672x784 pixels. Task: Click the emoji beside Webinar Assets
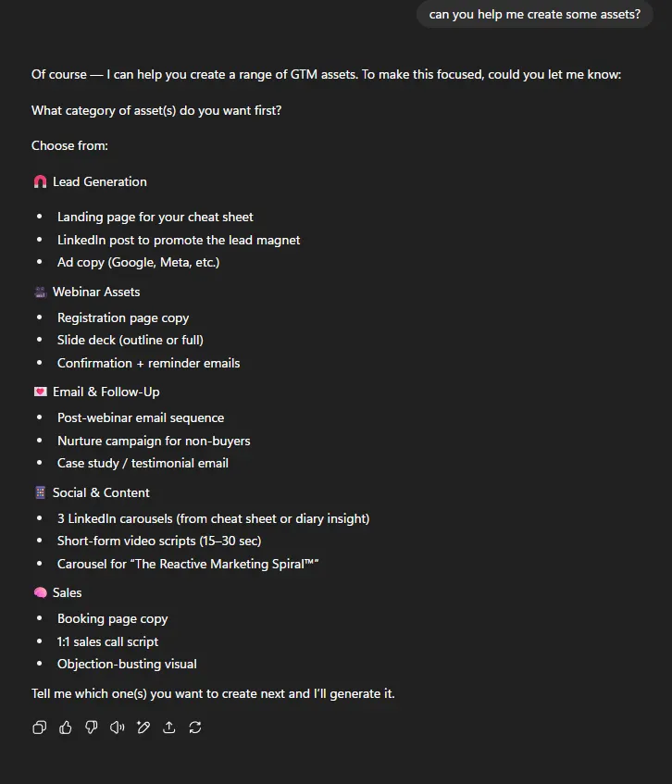(x=40, y=292)
